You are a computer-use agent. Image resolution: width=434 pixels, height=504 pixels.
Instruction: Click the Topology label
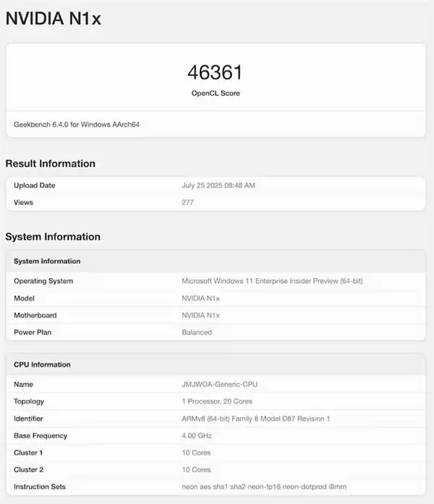click(29, 401)
